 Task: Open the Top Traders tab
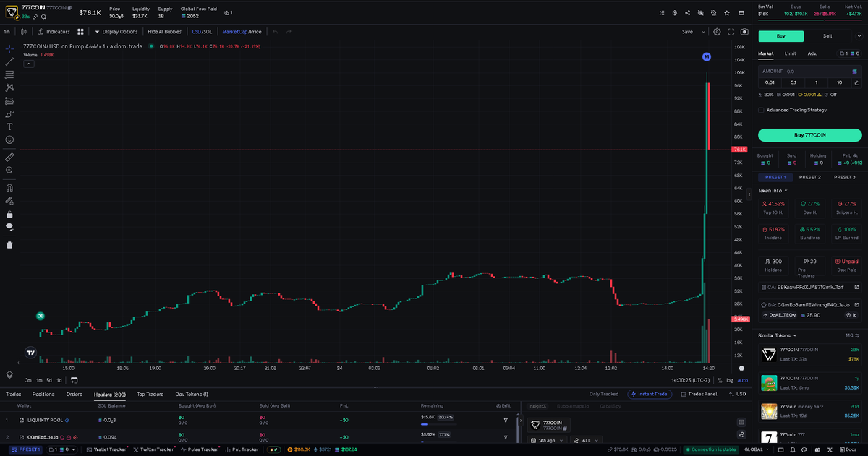tap(150, 394)
